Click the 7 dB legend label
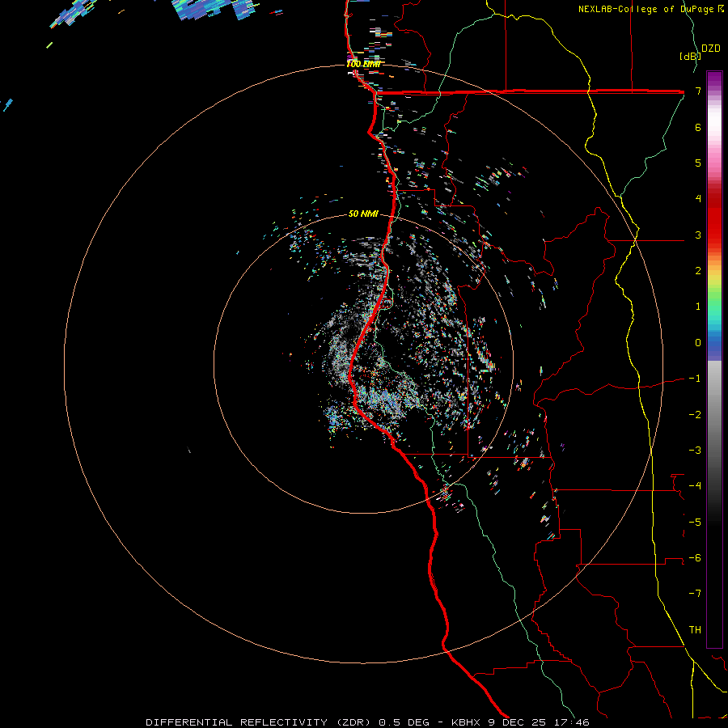The height and width of the screenshot is (728, 728). click(698, 91)
